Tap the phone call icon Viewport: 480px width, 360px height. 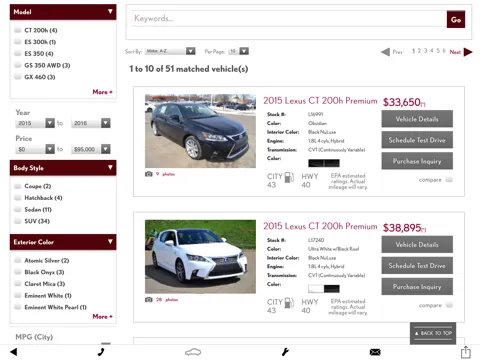(101, 352)
